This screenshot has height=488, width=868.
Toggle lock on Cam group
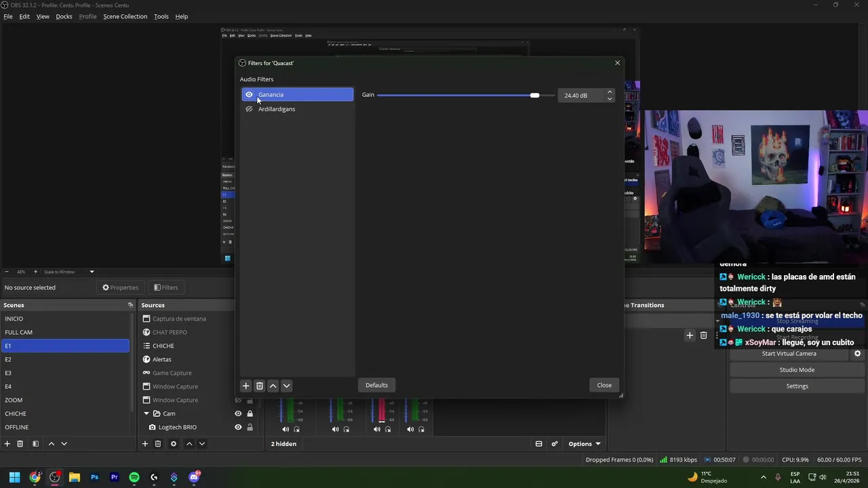(x=250, y=413)
